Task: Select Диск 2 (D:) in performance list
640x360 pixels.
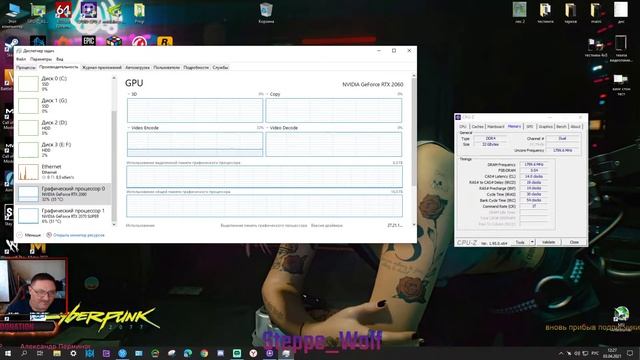Action: pyautogui.click(x=63, y=128)
